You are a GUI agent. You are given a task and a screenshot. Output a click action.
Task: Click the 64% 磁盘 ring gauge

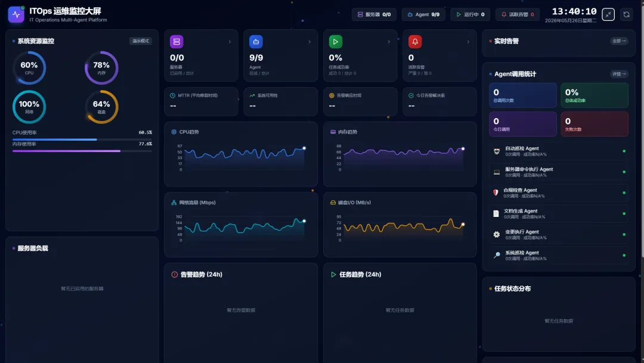click(101, 107)
